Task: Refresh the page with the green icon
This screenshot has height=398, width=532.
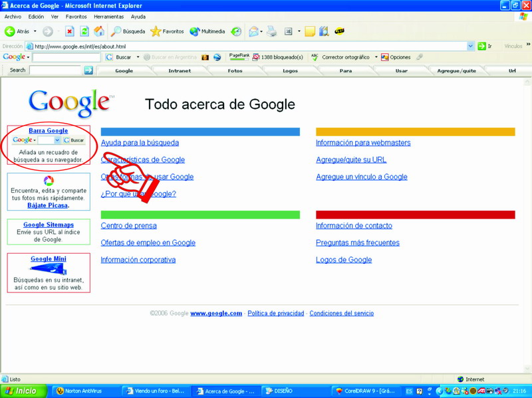Action: (84, 31)
